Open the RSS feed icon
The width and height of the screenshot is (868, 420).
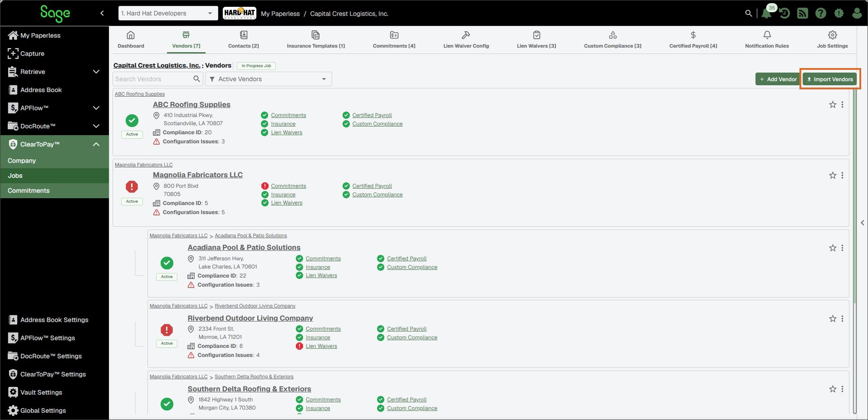(803, 14)
